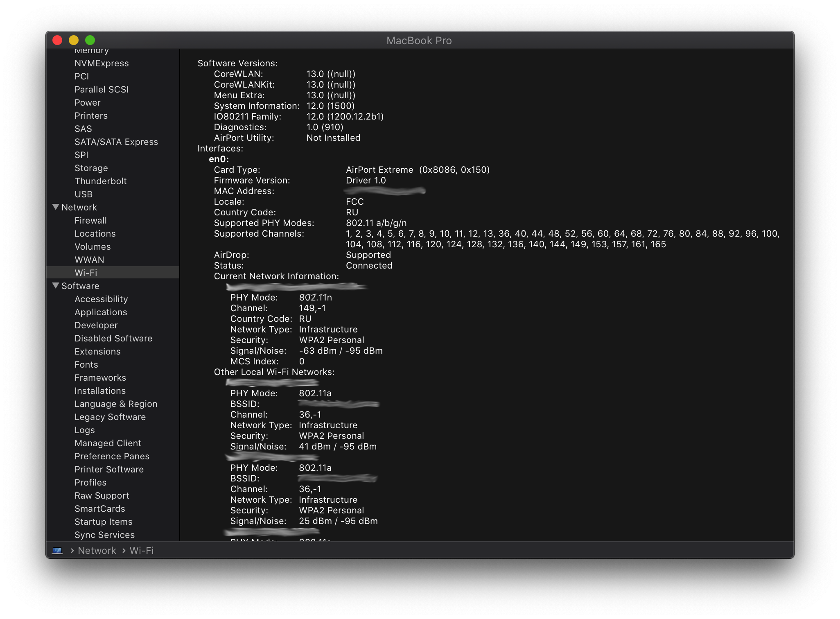The width and height of the screenshot is (840, 619).
Task: Select Startup Items in the sidebar
Action: click(104, 522)
